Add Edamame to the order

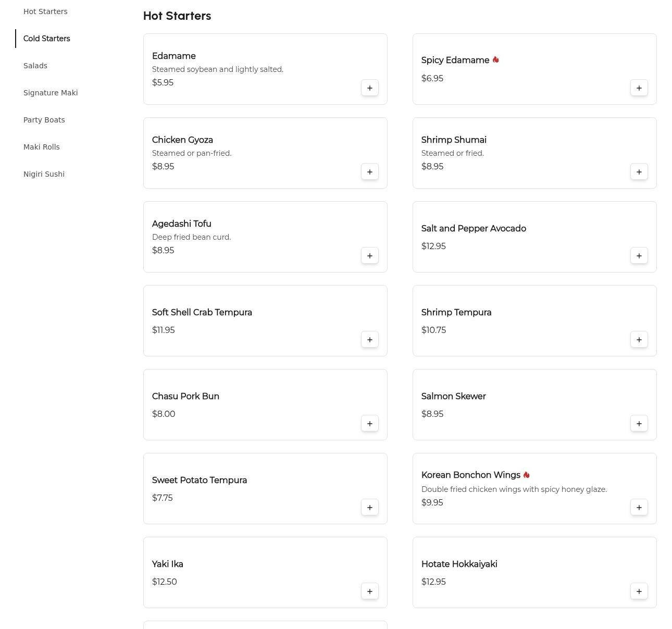click(x=369, y=88)
